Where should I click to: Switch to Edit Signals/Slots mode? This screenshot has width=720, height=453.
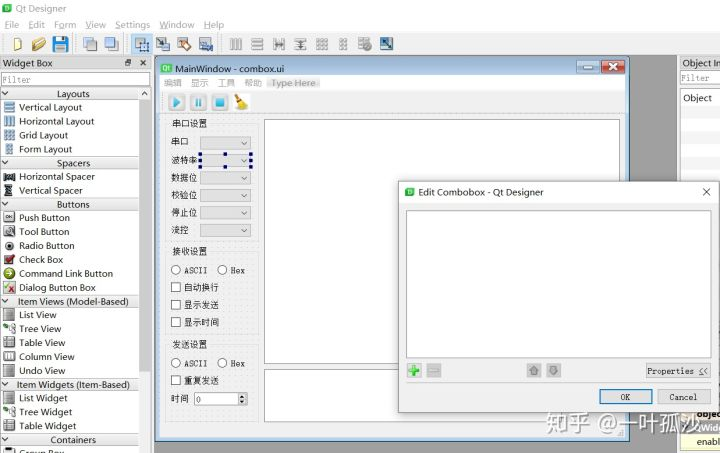point(163,44)
